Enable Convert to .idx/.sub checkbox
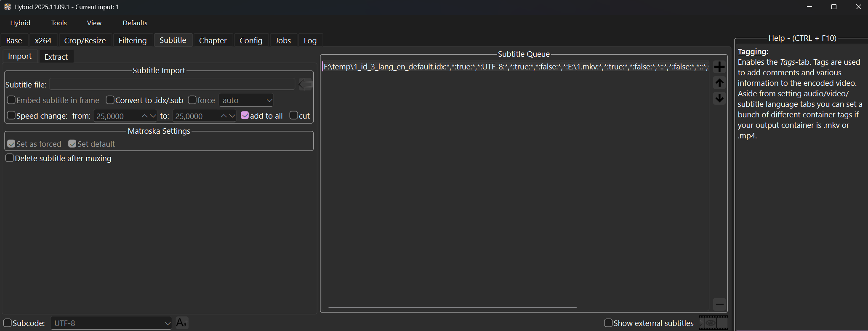868x331 pixels. [x=110, y=100]
